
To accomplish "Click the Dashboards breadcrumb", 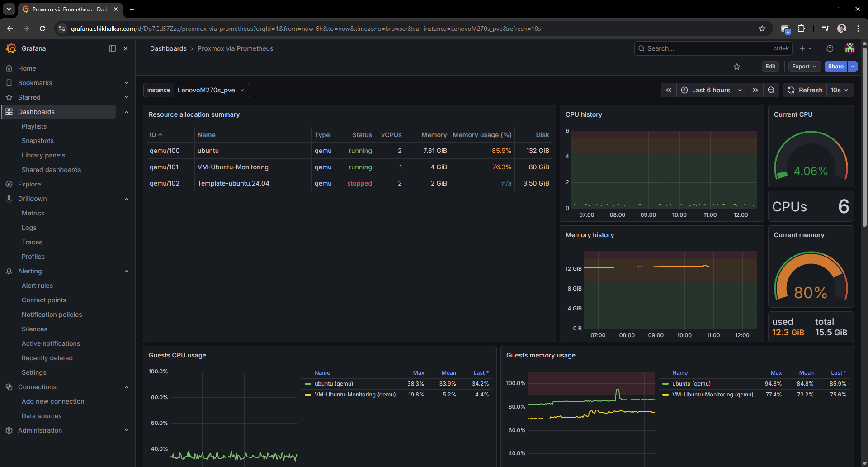I will pyautogui.click(x=168, y=48).
